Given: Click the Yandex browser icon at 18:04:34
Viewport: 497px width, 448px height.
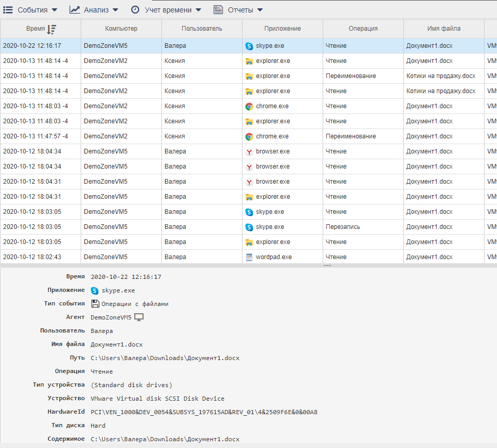Looking at the screenshot, I should 249,151.
